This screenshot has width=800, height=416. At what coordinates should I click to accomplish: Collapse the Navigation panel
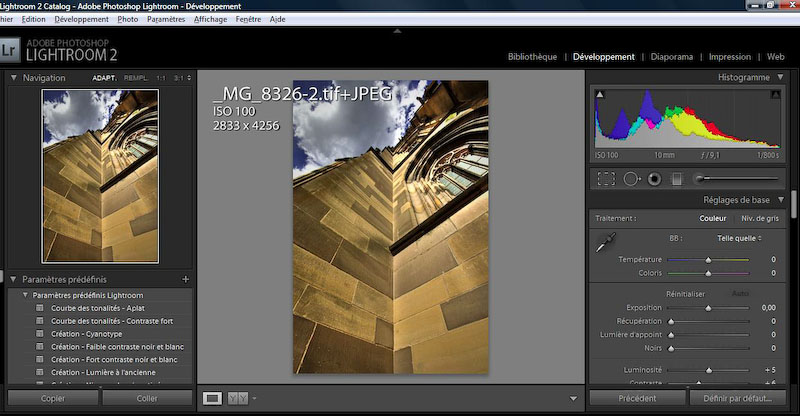[14, 78]
